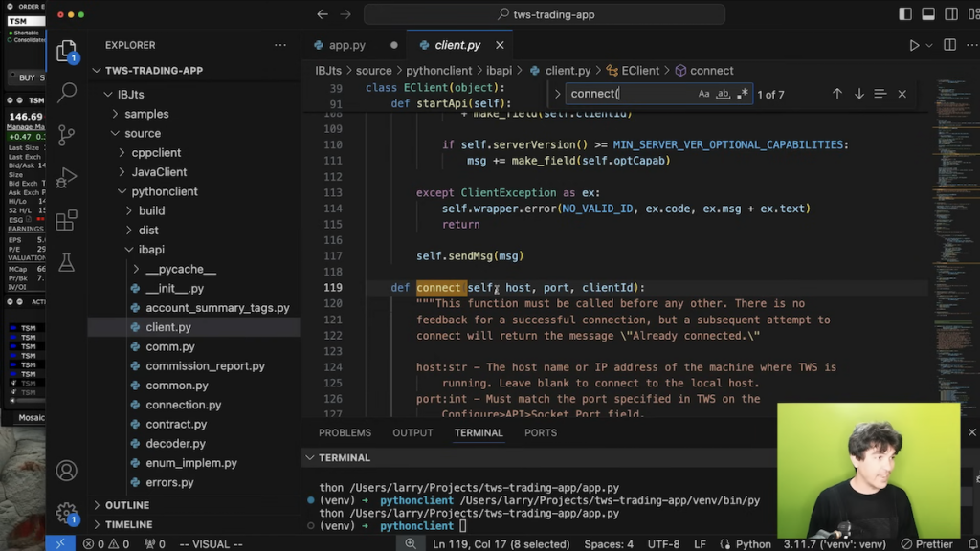Click the Accounts icon in activity bar
The width and height of the screenshot is (980, 551).
pos(67,471)
